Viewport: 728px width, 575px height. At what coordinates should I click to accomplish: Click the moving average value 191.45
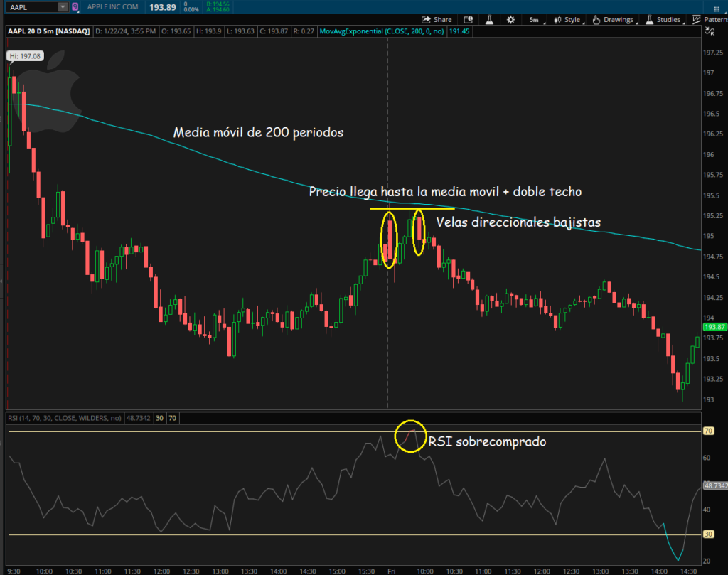(459, 31)
